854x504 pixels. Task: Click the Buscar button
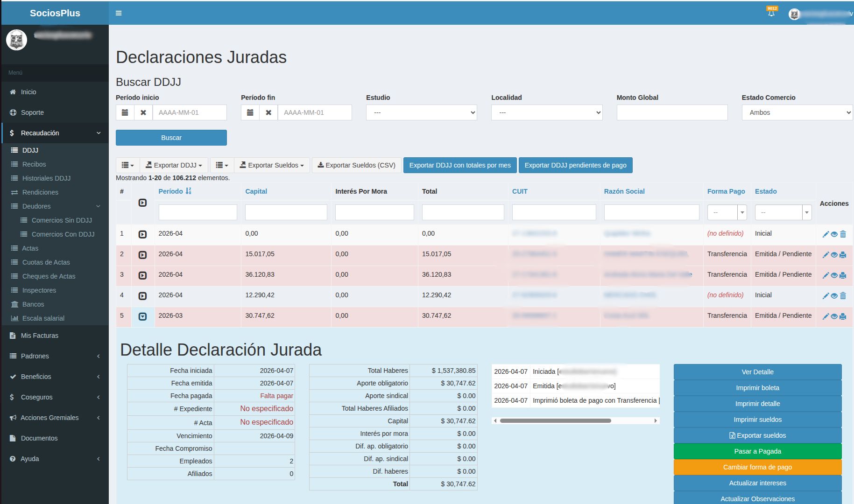[x=171, y=138]
